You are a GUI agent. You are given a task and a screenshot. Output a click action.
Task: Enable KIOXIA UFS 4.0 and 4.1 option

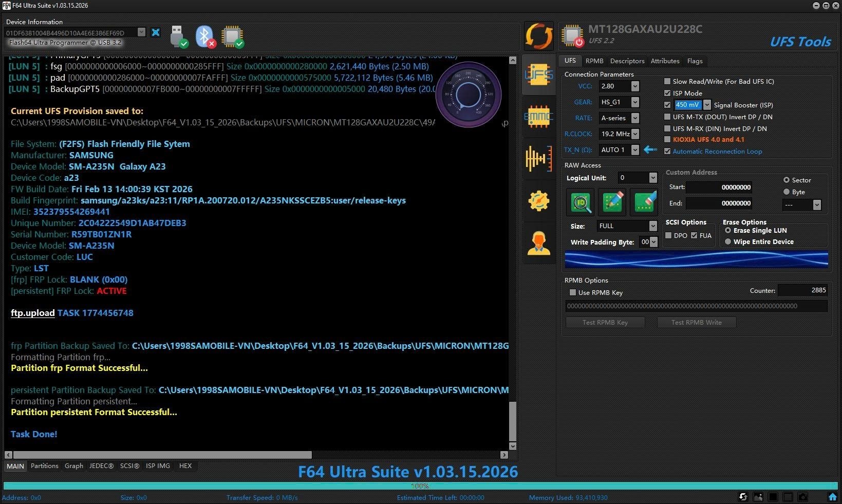(x=667, y=139)
